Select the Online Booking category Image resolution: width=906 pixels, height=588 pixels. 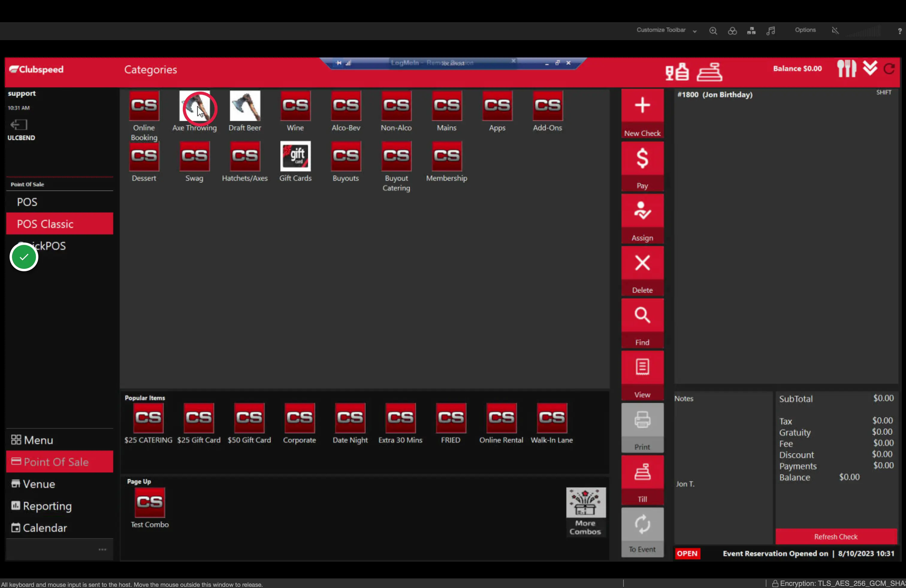click(x=144, y=116)
